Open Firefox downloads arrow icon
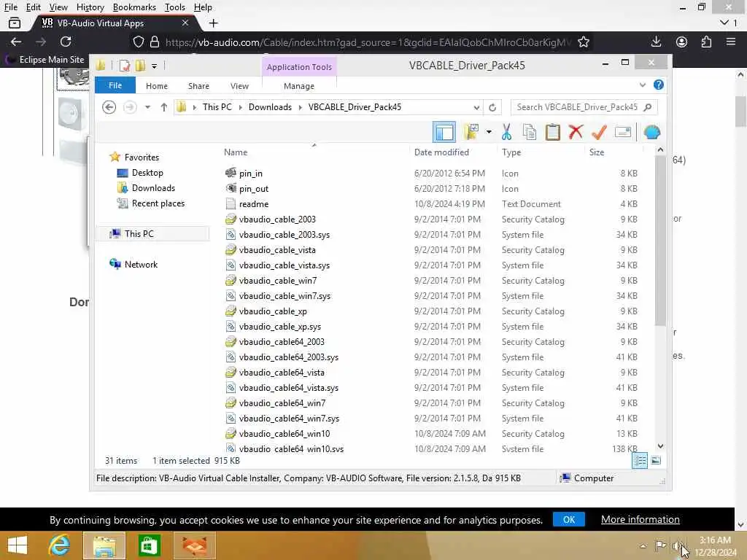The image size is (747, 560). 656,42
